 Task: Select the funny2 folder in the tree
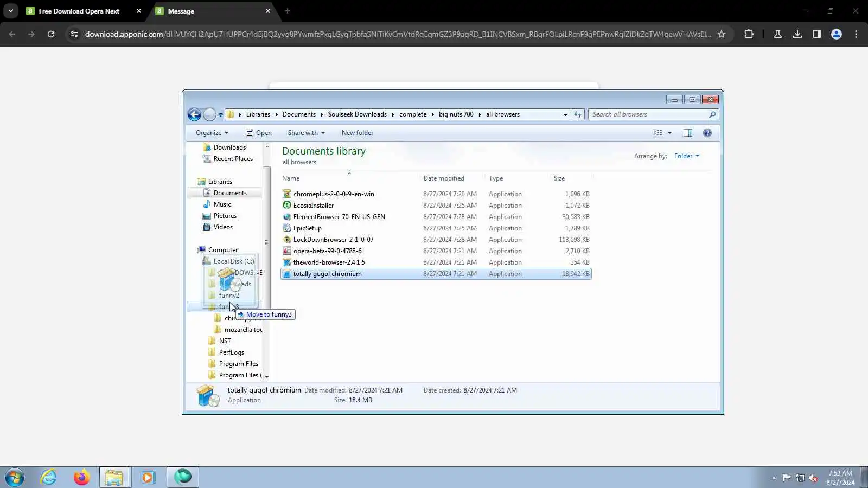coord(229,296)
